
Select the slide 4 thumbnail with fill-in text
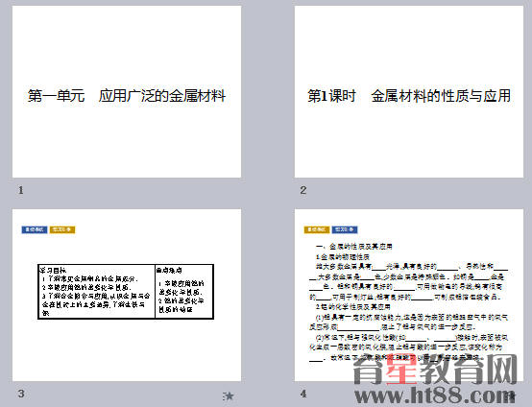point(409,295)
